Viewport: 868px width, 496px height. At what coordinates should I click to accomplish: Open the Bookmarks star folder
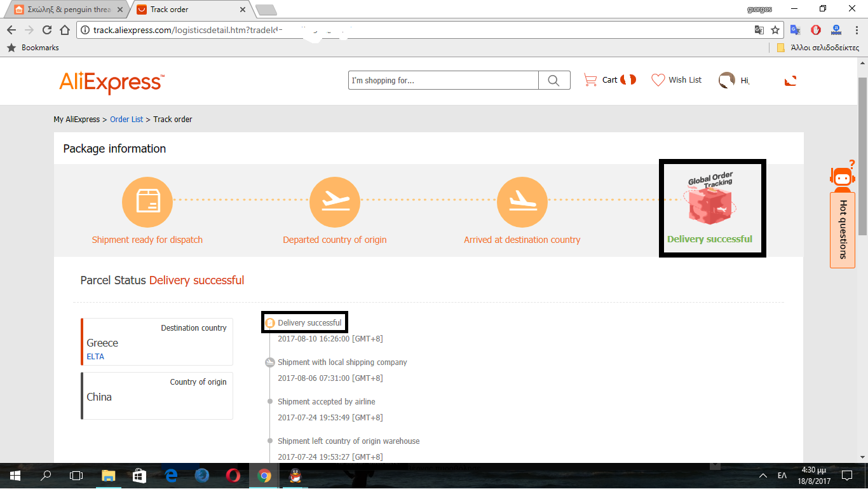point(32,48)
